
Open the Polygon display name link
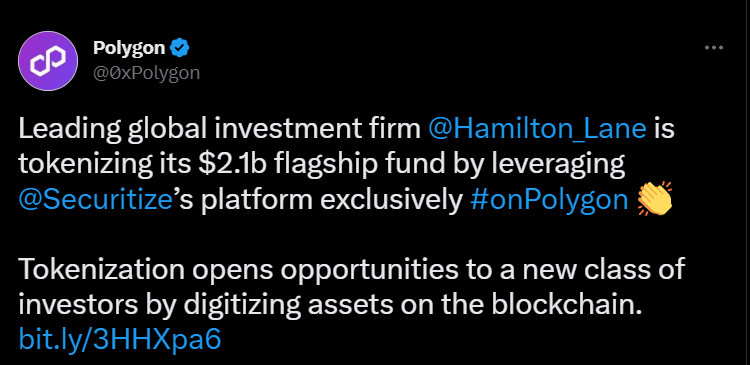tap(129, 48)
